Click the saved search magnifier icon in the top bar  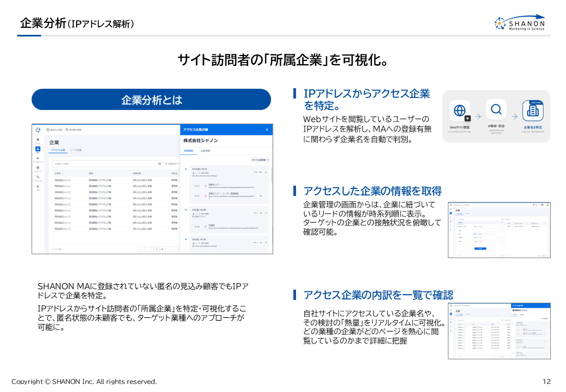pos(67,130)
